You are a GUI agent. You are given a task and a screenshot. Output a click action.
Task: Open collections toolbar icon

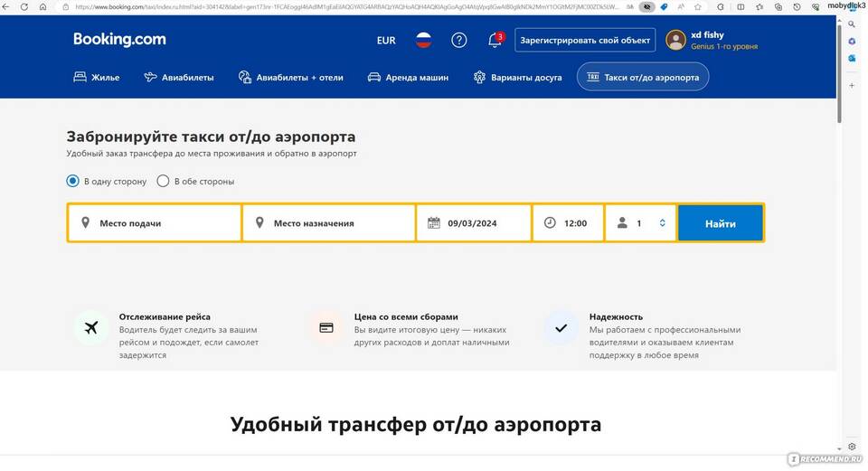(x=778, y=7)
